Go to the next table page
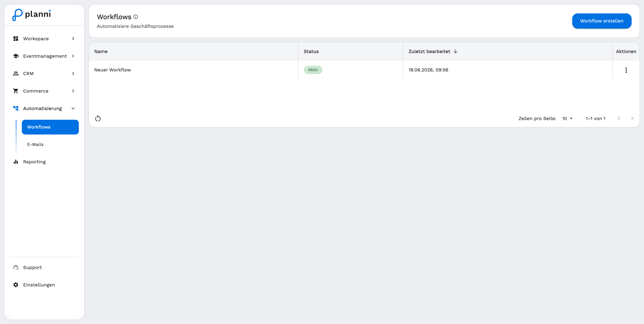Image resolution: width=644 pixels, height=324 pixels. [632, 119]
